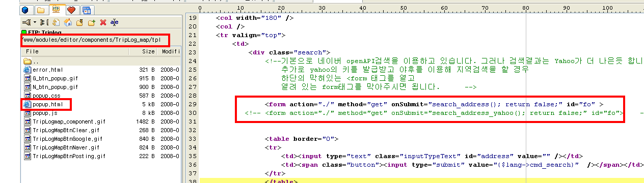Click the rename file icon

coord(115,22)
